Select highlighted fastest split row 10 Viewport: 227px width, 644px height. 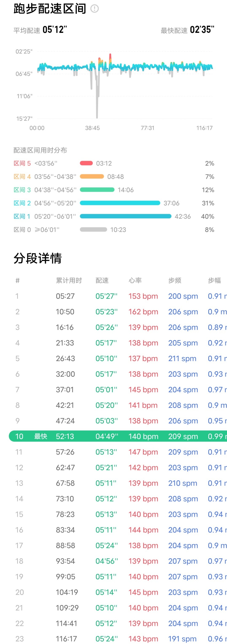point(118,436)
